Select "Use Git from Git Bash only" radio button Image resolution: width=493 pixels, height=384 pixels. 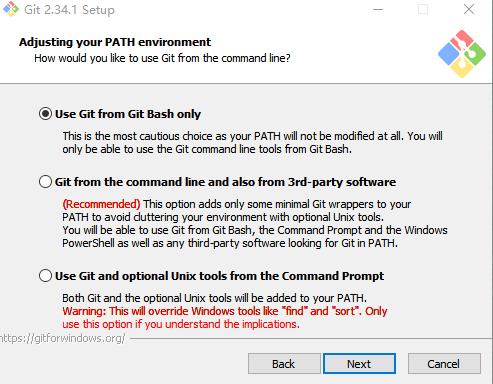(45, 114)
